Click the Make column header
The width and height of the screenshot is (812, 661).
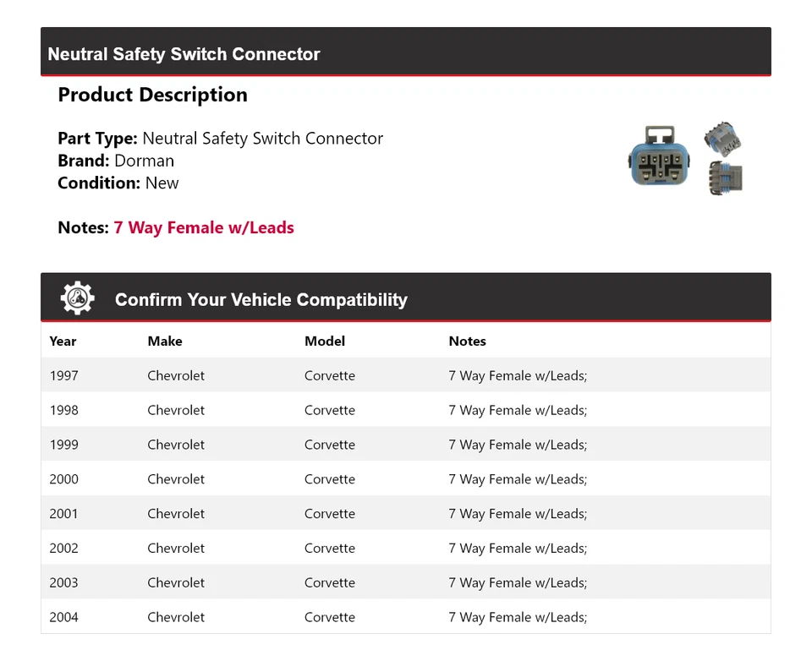(165, 341)
